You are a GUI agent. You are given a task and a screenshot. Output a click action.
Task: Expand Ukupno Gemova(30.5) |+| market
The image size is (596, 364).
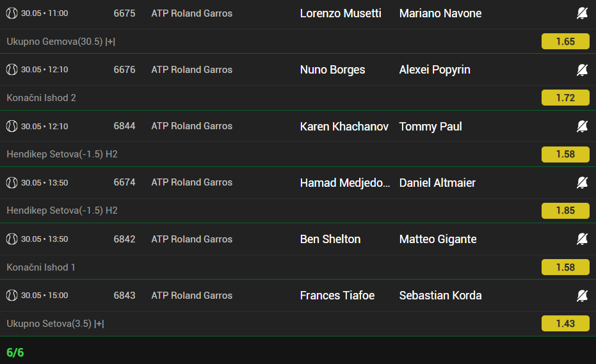pyautogui.click(x=61, y=42)
